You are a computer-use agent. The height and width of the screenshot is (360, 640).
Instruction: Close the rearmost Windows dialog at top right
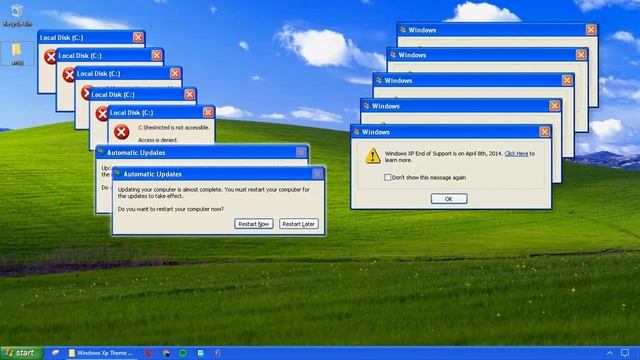[x=591, y=30]
